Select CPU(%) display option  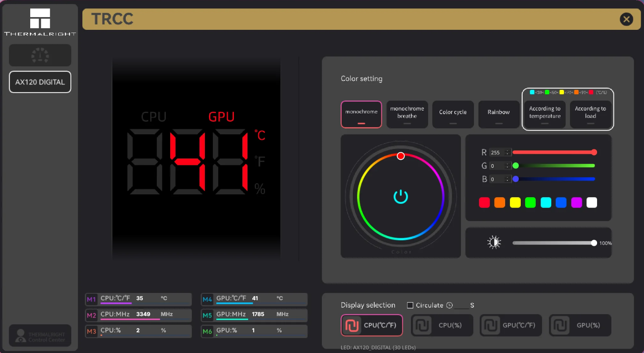tap(442, 325)
